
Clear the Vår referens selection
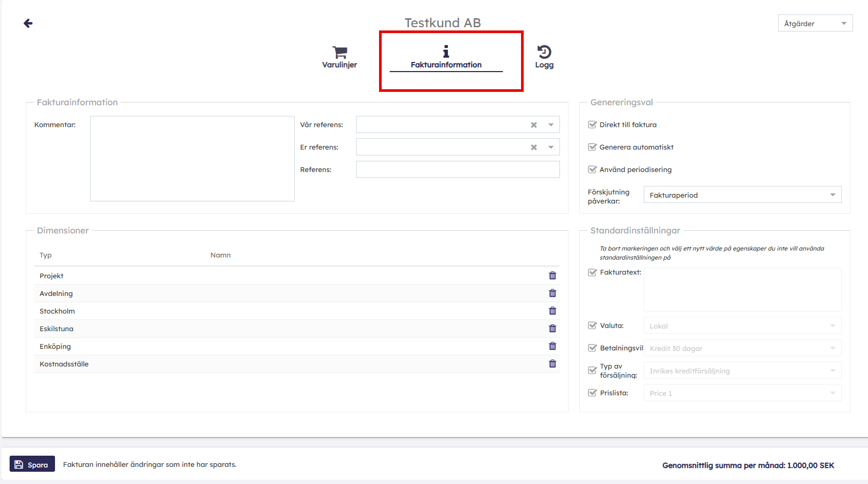[x=534, y=125]
